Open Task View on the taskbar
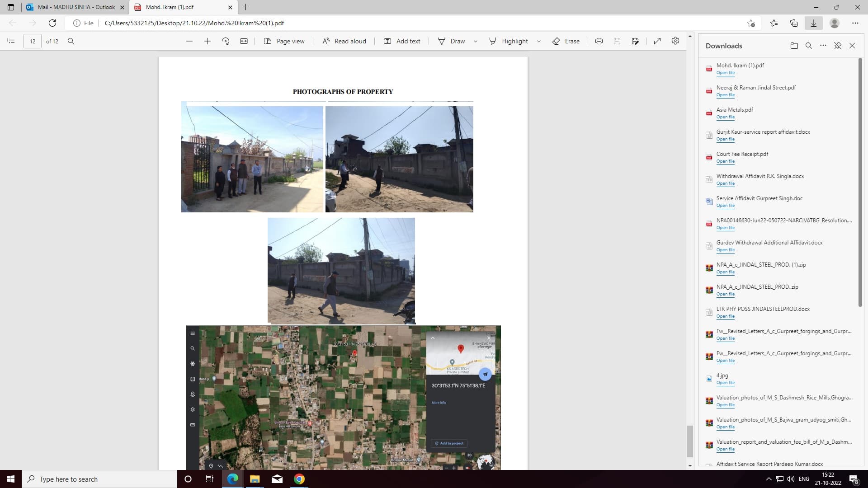Screen dimensions: 868x488 tap(210, 479)
